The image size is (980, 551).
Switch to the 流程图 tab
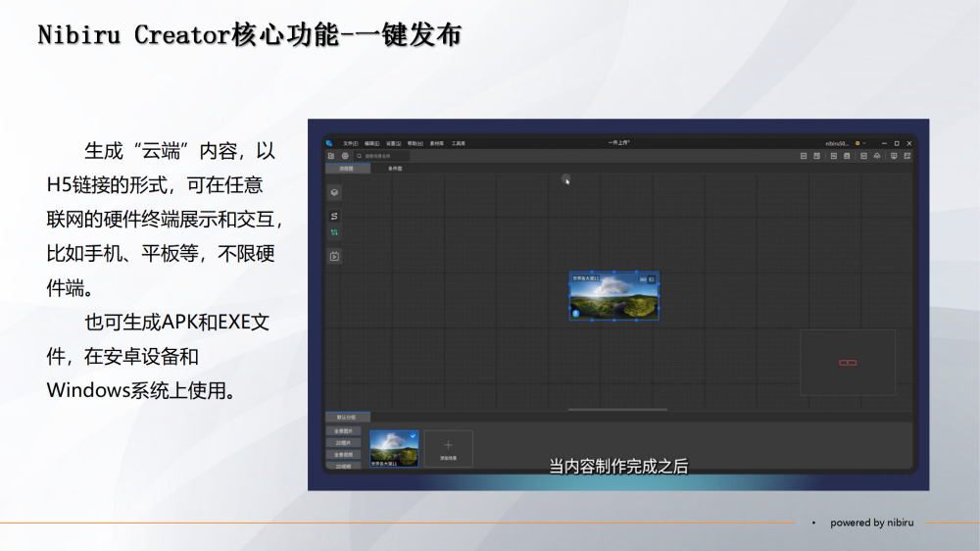[348, 169]
